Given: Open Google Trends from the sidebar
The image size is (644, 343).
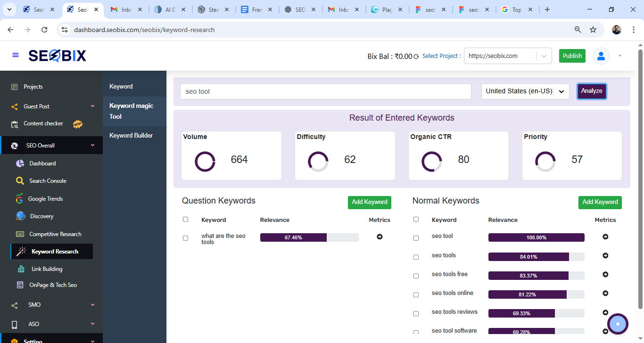Looking at the screenshot, I should [45, 199].
